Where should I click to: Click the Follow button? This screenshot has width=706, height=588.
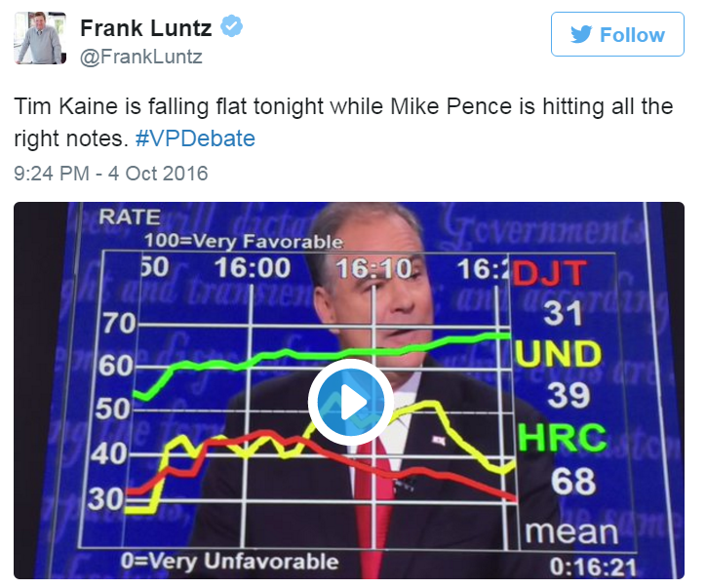(617, 34)
